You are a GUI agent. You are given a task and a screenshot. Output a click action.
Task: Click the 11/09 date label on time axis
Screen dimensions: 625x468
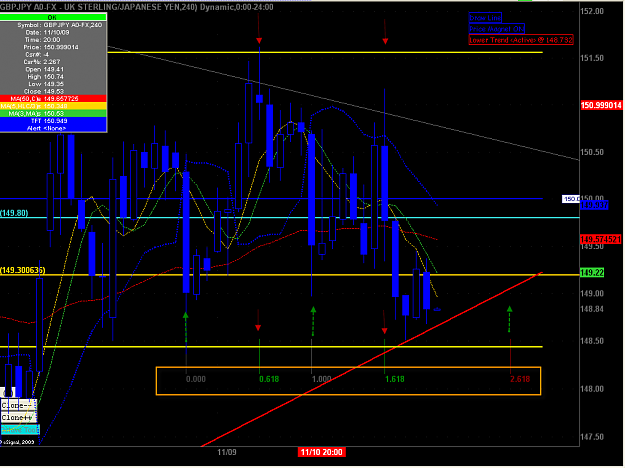coord(227,452)
